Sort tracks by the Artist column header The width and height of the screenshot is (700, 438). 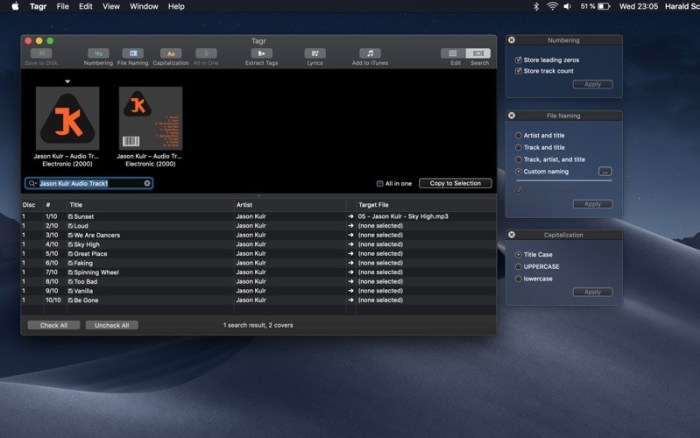click(244, 205)
